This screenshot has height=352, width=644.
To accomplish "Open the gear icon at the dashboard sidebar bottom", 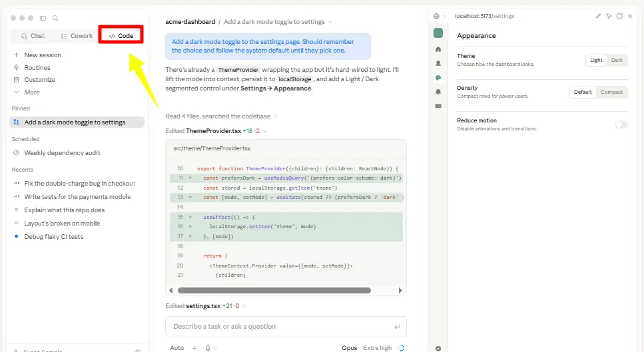I will pyautogui.click(x=438, y=348).
